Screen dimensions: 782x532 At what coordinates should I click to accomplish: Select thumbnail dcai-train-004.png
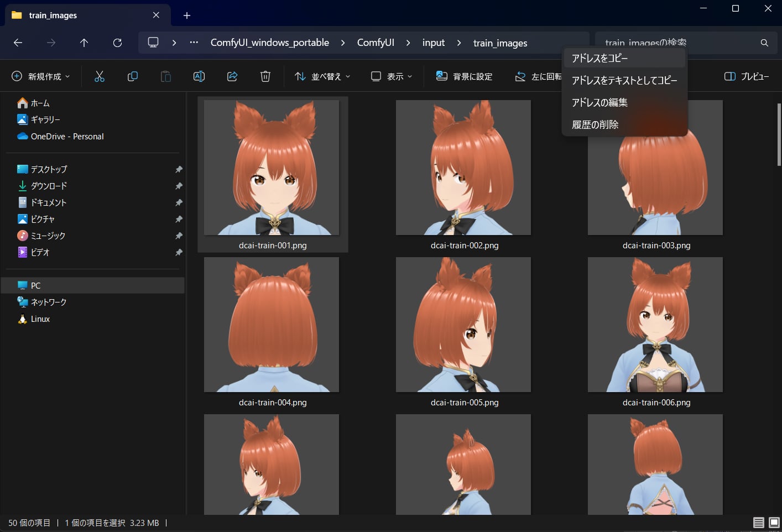tap(272, 325)
